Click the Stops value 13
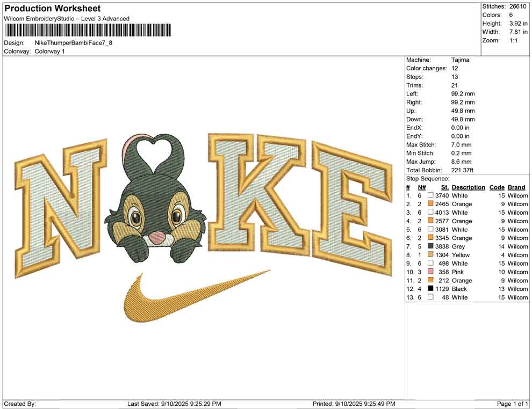This screenshot has width=532, height=409. [455, 77]
